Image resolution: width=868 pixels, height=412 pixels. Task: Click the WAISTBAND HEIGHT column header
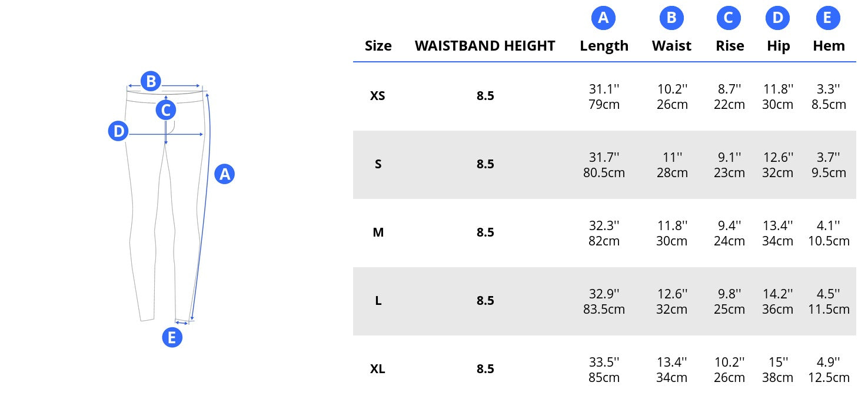click(x=485, y=46)
